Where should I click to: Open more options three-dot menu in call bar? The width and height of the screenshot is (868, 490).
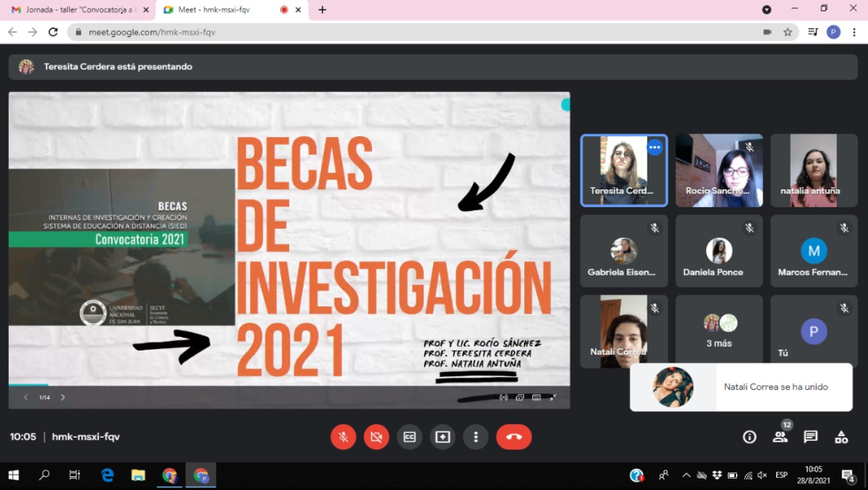[475, 437]
